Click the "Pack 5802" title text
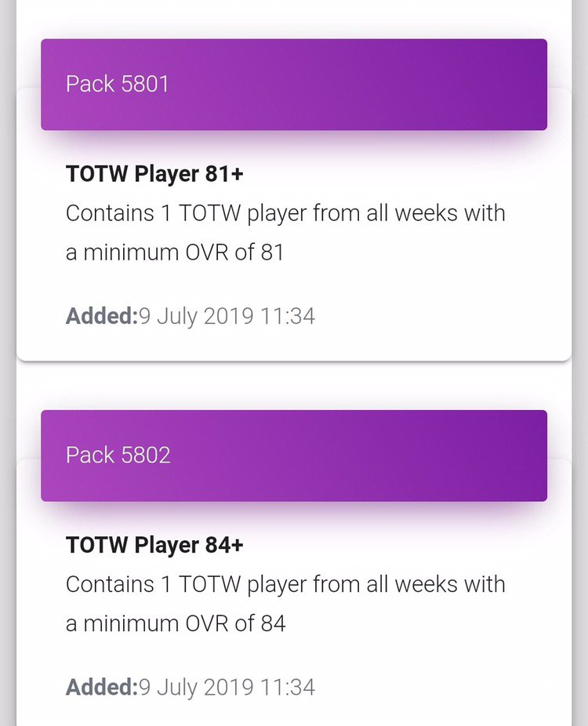The image size is (588, 726). [x=118, y=456]
